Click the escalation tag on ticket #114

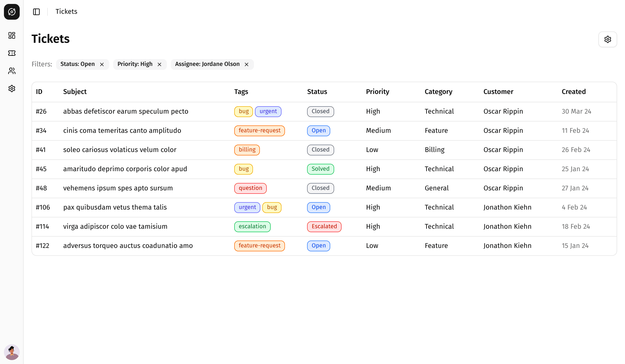[252, 226]
